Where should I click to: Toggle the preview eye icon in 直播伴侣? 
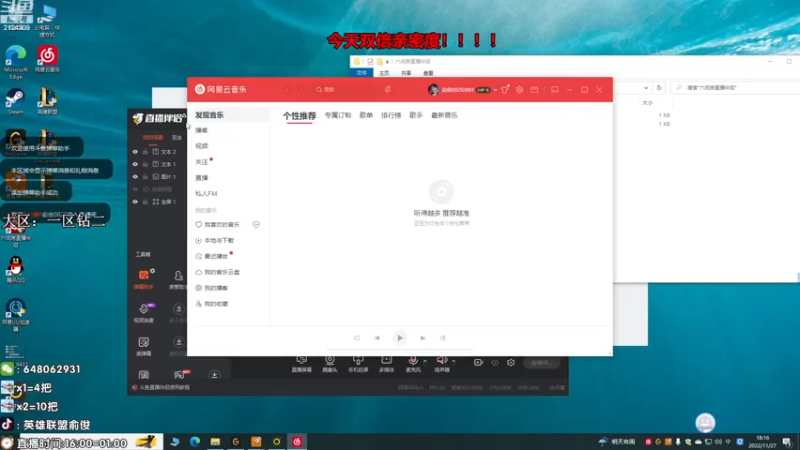(495, 363)
